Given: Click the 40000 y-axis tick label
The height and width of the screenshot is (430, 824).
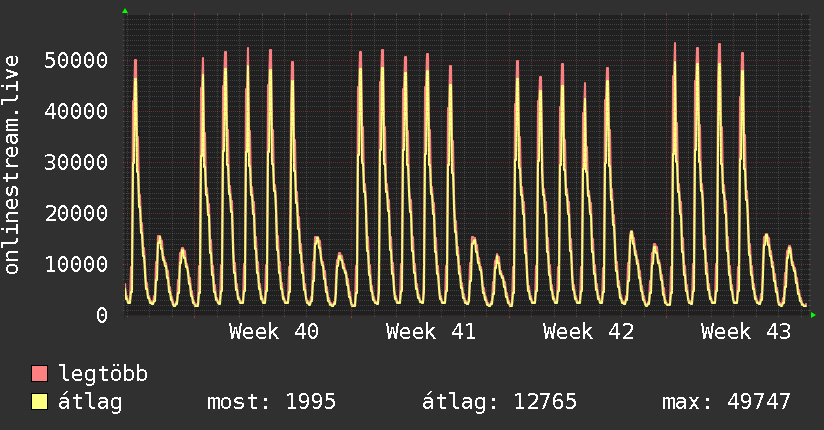Looking at the screenshot, I should (76, 111).
